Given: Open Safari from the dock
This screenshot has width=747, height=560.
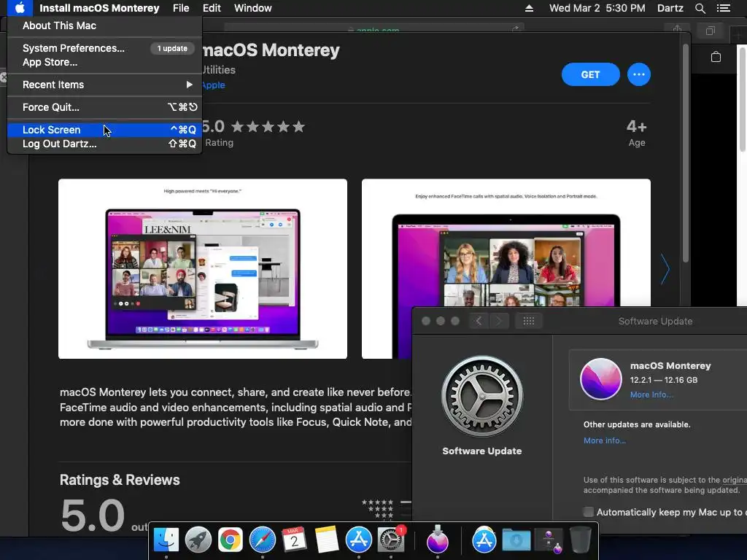Looking at the screenshot, I should point(263,540).
